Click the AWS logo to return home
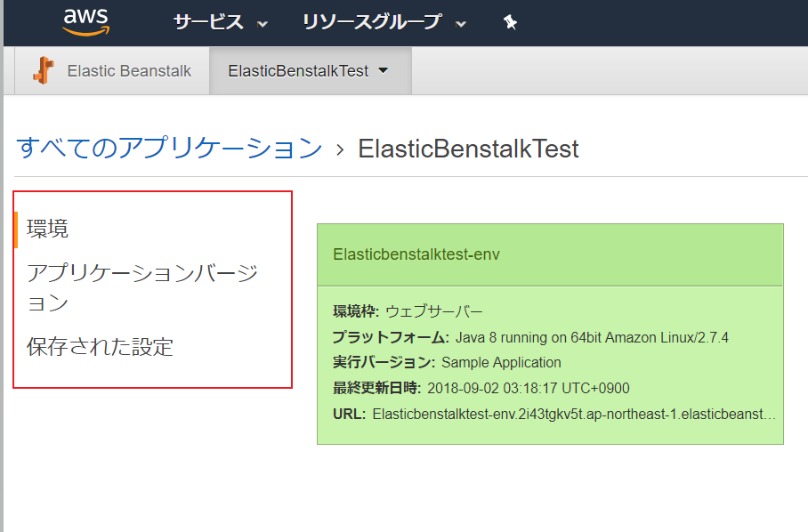The width and height of the screenshot is (808, 532). 86,22
